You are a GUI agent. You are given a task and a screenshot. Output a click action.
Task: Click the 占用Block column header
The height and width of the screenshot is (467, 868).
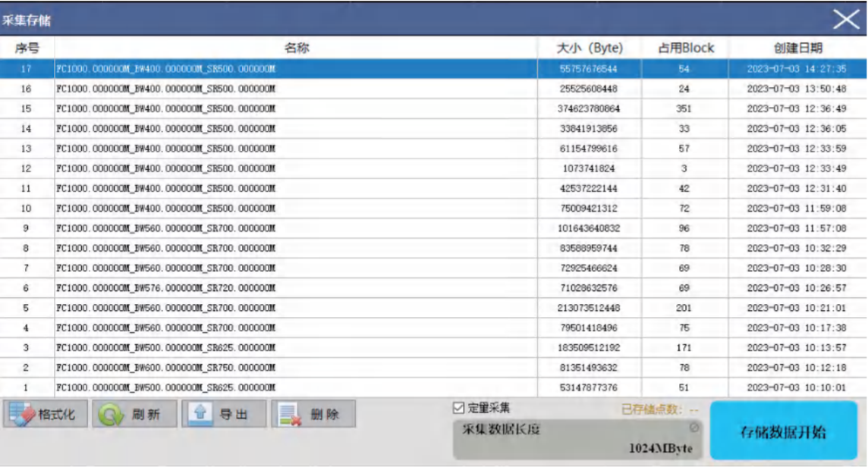tap(685, 48)
